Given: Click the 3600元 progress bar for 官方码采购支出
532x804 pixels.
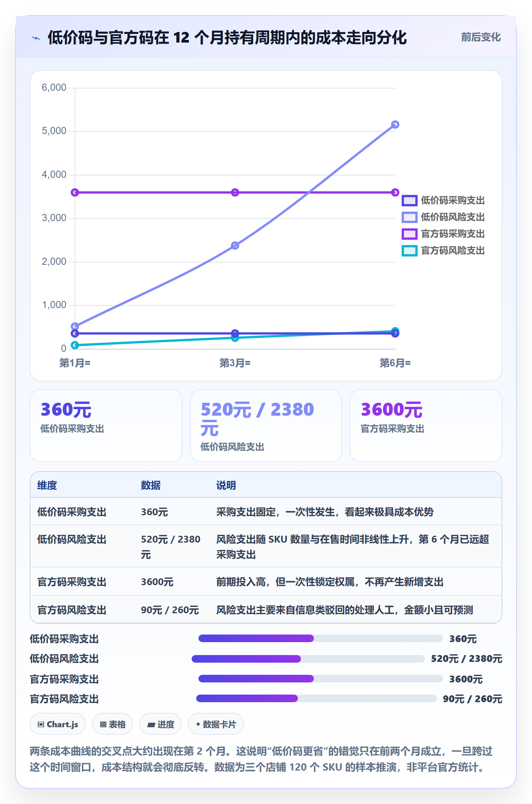Looking at the screenshot, I should click(x=321, y=679).
